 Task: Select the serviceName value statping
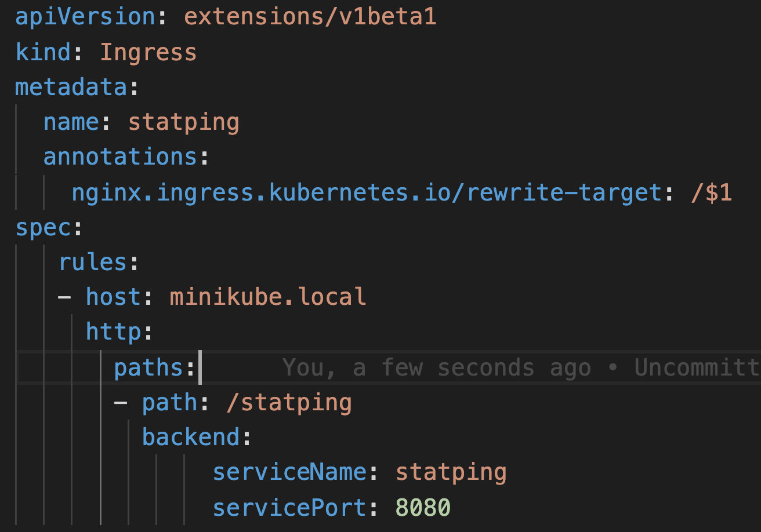click(x=451, y=472)
